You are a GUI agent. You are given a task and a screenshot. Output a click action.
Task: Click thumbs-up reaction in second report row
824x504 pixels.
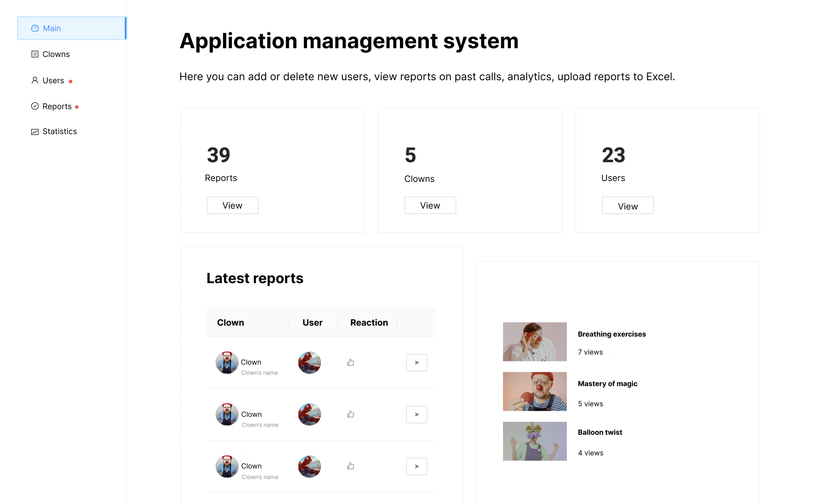(x=351, y=414)
